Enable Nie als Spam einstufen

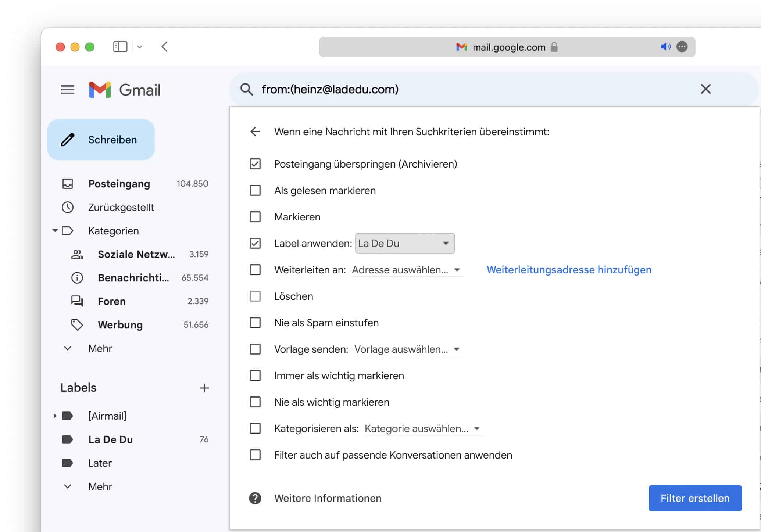tap(255, 323)
